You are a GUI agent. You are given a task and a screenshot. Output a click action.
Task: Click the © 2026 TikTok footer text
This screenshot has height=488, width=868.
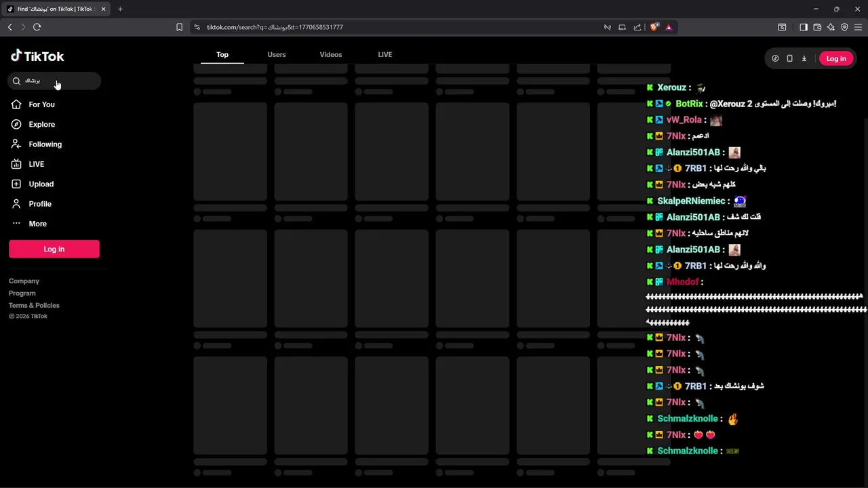pyautogui.click(x=28, y=317)
